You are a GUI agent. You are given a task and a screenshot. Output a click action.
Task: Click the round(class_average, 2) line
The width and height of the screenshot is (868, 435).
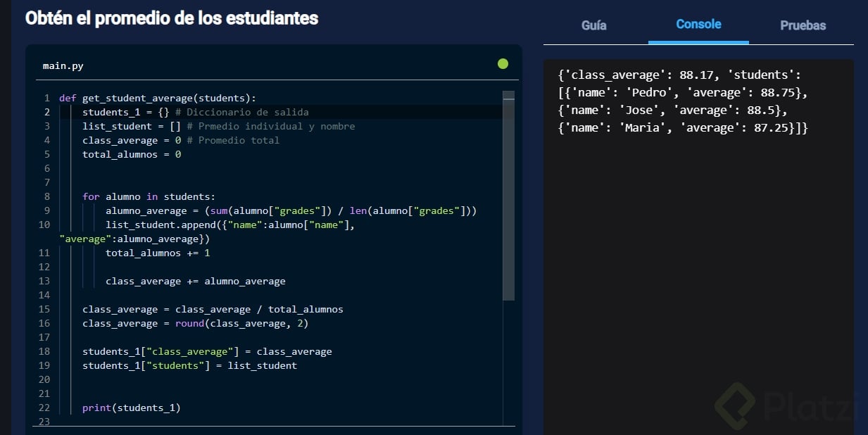pyautogui.click(x=195, y=323)
